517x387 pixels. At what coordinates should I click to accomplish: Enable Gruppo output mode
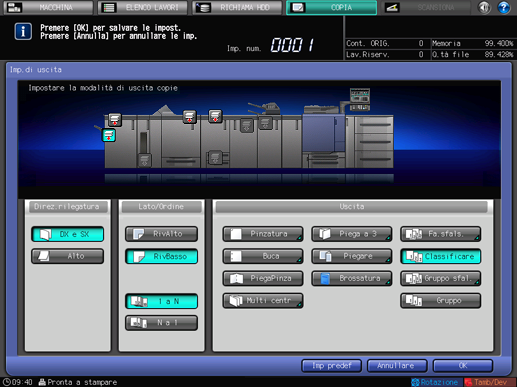pos(440,301)
